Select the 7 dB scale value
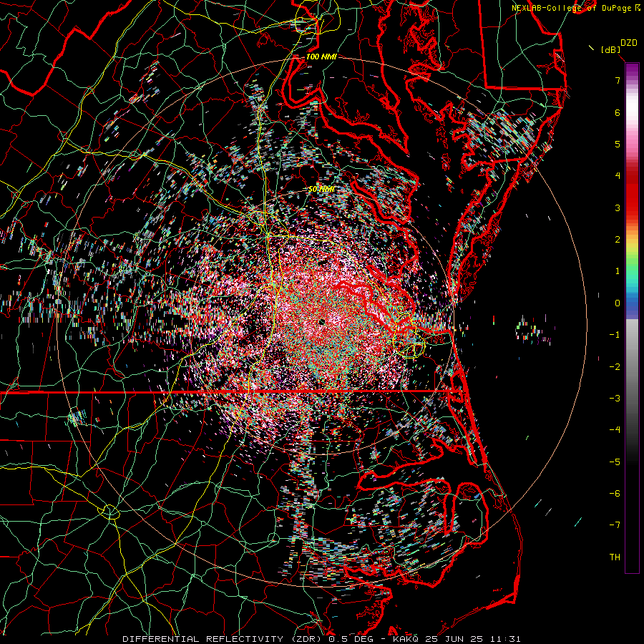644x644 pixels. point(618,80)
